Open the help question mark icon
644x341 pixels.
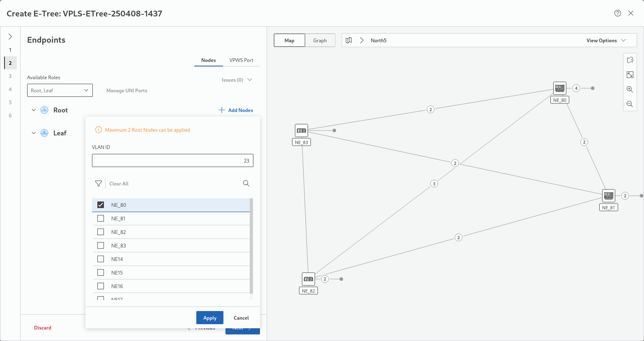tap(617, 13)
